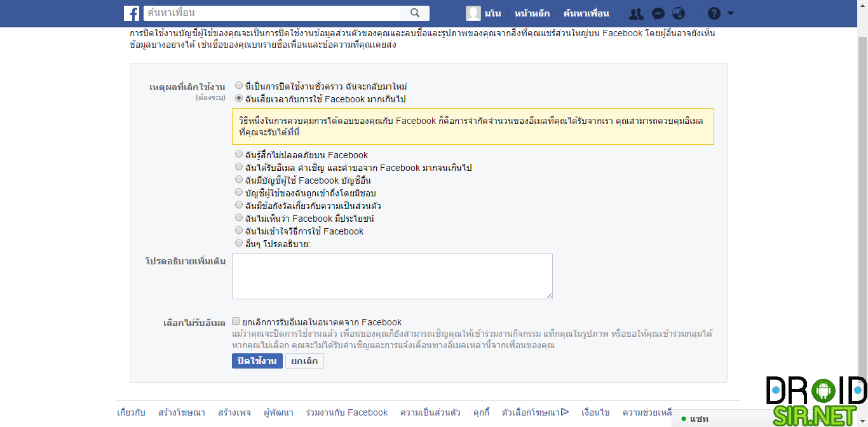This screenshot has height=427, width=868.
Task: Click the AdChoices triangle icon in footer
Action: 564,412
